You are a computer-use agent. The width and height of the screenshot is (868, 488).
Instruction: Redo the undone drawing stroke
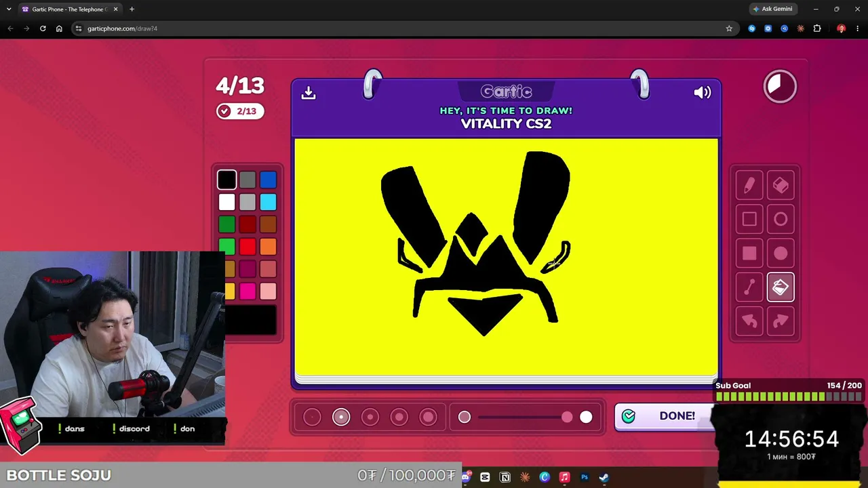point(781,321)
